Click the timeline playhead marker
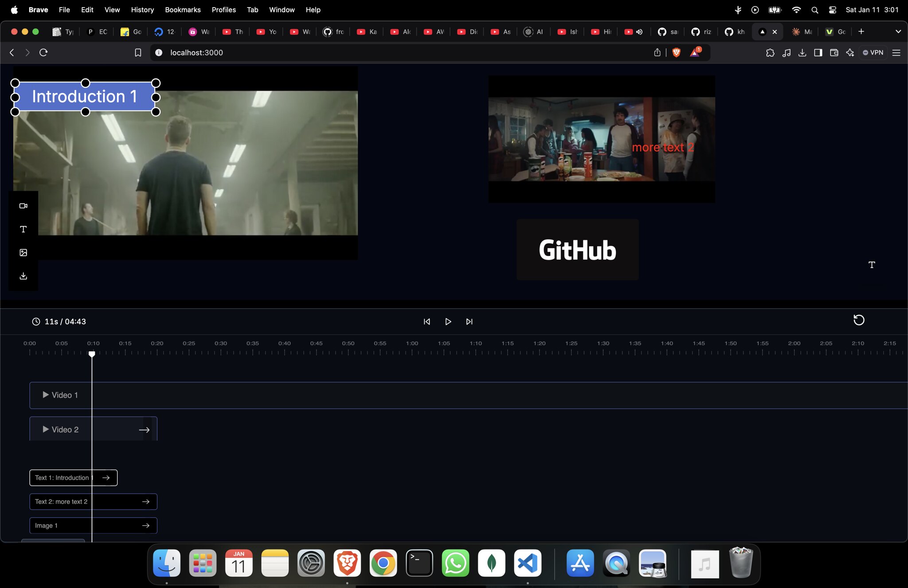This screenshot has width=908, height=588. (92, 354)
